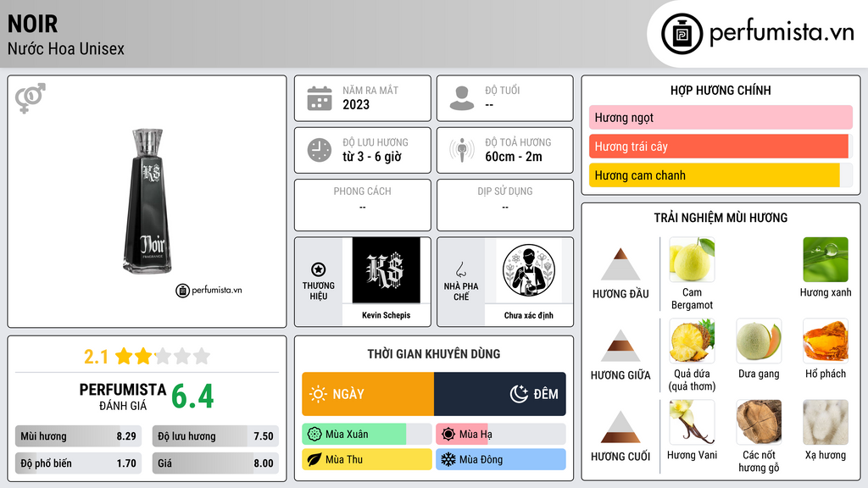This screenshot has width=868, height=488.
Task: Click the leaf icon for Mùa Thu
Action: coord(314,459)
